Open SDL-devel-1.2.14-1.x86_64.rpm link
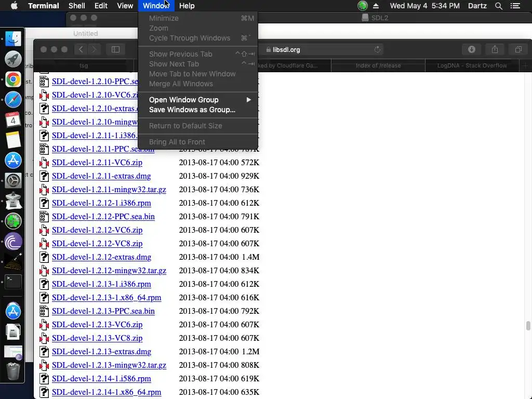 click(107, 392)
